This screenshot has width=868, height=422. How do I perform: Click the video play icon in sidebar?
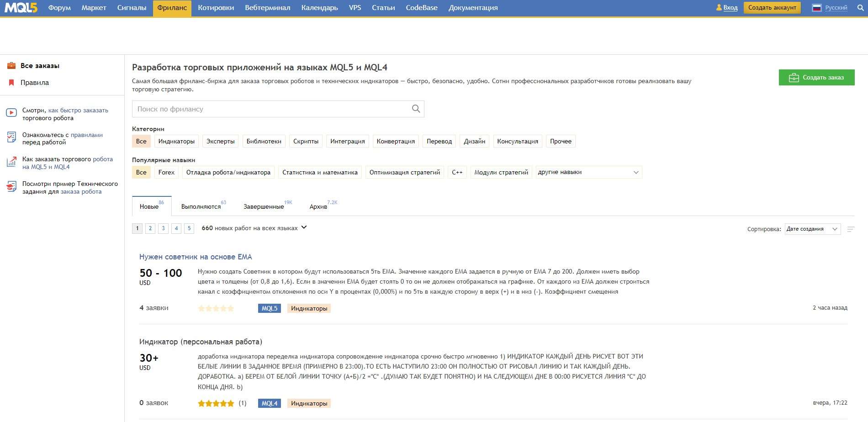pyautogui.click(x=11, y=112)
